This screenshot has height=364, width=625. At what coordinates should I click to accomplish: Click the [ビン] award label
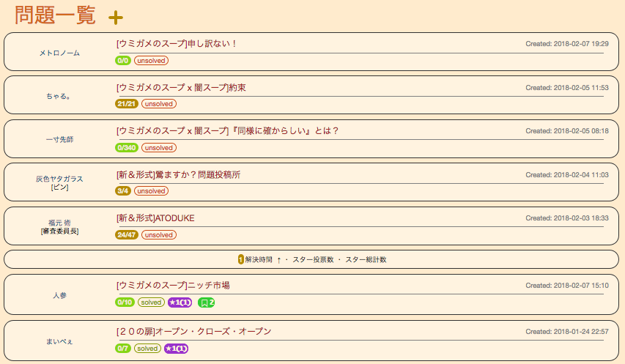click(59, 187)
